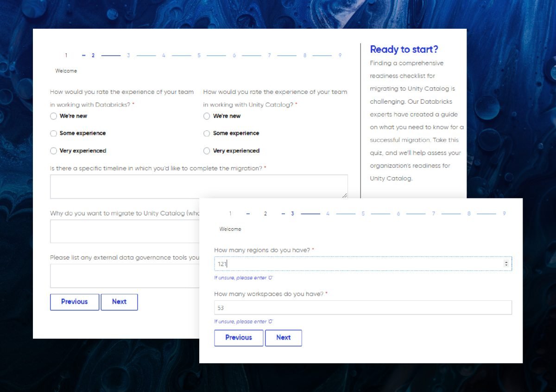Focus the regions number field showing 121
The height and width of the screenshot is (392, 556).
[x=363, y=264]
